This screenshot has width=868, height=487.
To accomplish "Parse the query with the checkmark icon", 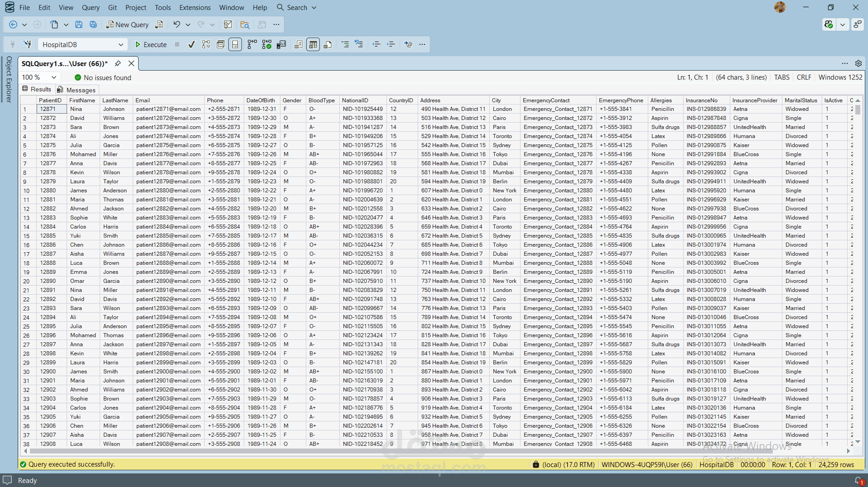I will [192, 44].
